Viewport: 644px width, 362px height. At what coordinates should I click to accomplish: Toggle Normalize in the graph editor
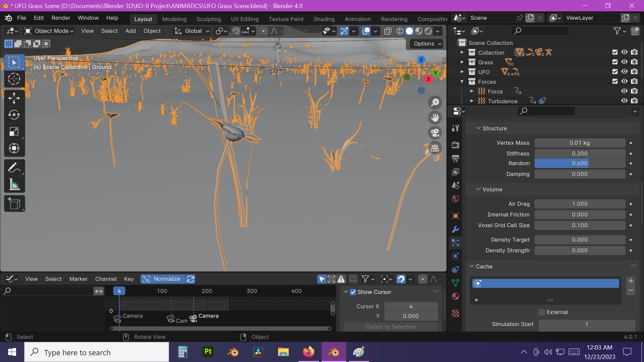(163, 279)
